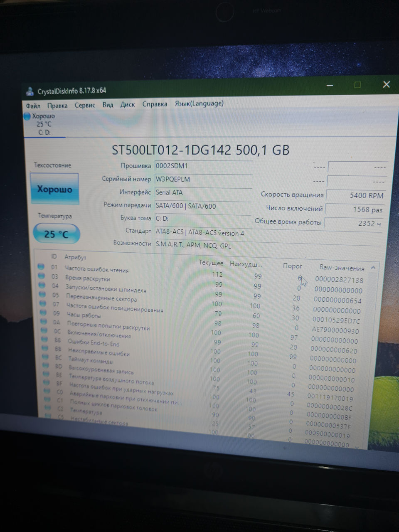Image resolution: width=399 pixels, height=532 pixels.
Task: Open the Вид menu
Action: pyautogui.click(x=108, y=105)
